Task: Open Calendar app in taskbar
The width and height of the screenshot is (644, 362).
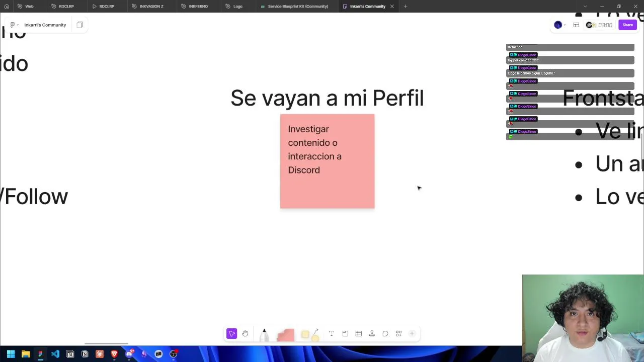Action: pos(70,354)
